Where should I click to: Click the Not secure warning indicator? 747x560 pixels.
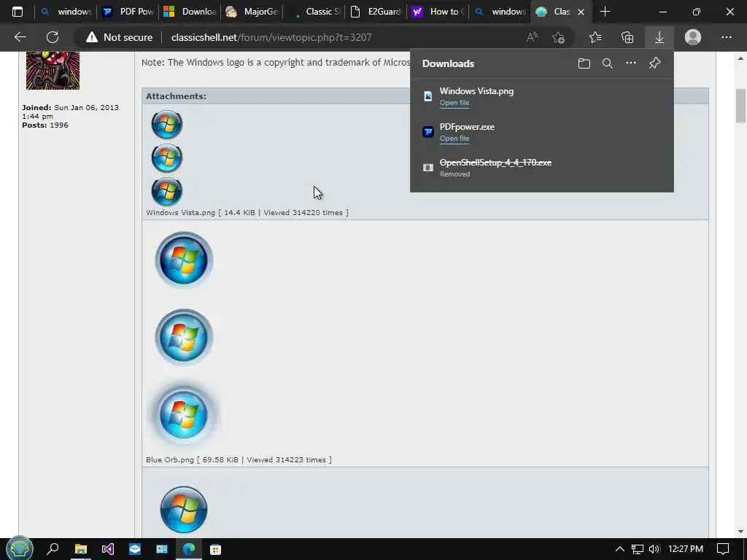coord(119,37)
